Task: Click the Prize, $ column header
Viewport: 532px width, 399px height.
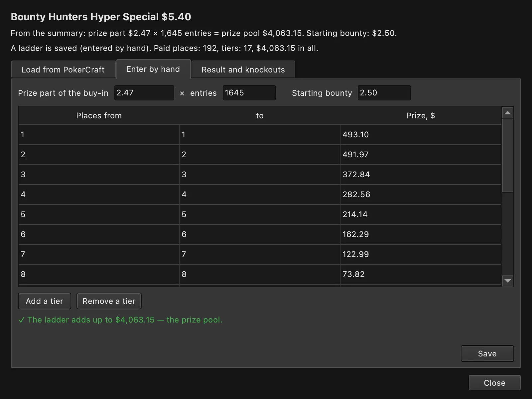Action: (x=421, y=116)
